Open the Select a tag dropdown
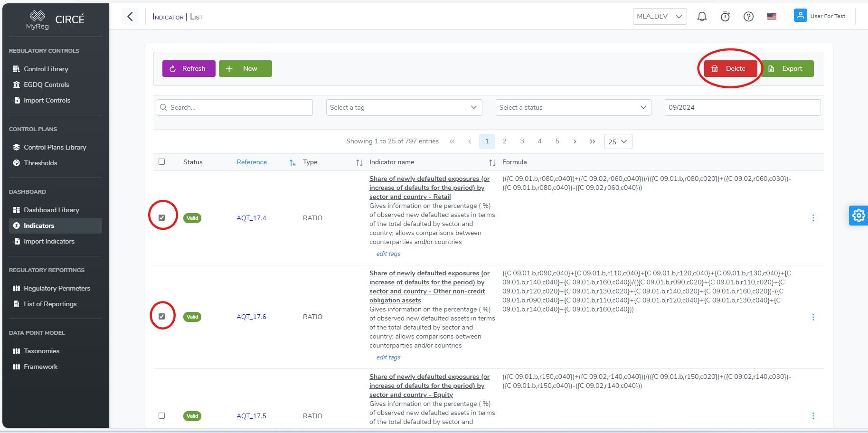Screen dimensions: 868x433 click(x=404, y=108)
